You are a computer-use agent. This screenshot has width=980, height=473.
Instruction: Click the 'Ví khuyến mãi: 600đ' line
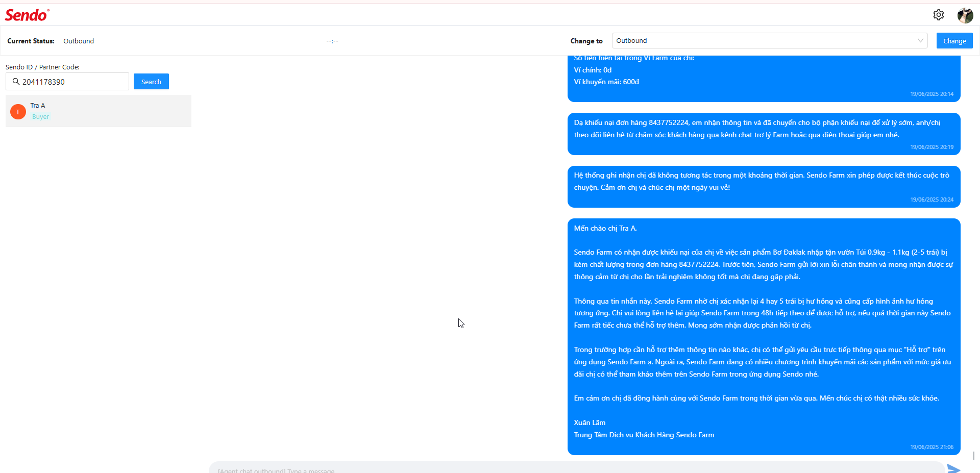pos(606,82)
